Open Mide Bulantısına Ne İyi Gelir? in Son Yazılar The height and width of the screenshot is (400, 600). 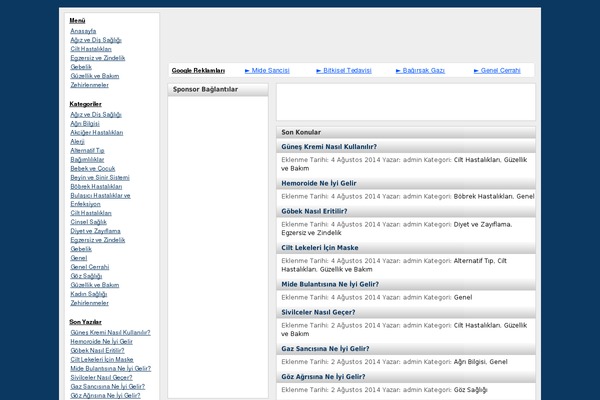pos(111,369)
